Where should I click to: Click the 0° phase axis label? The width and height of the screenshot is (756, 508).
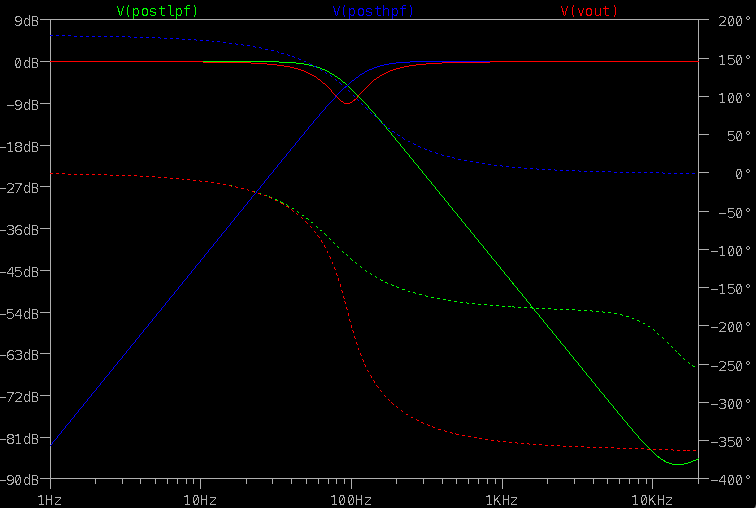(742, 174)
